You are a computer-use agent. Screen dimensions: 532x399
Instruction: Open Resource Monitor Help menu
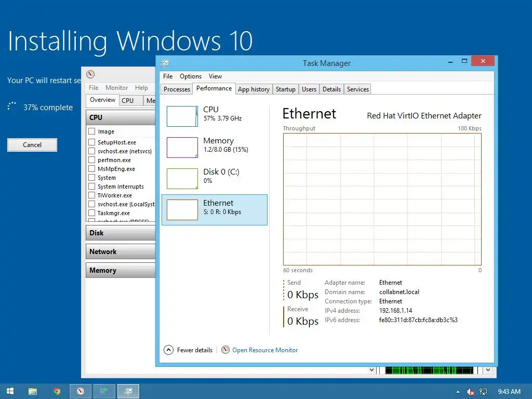[141, 87]
